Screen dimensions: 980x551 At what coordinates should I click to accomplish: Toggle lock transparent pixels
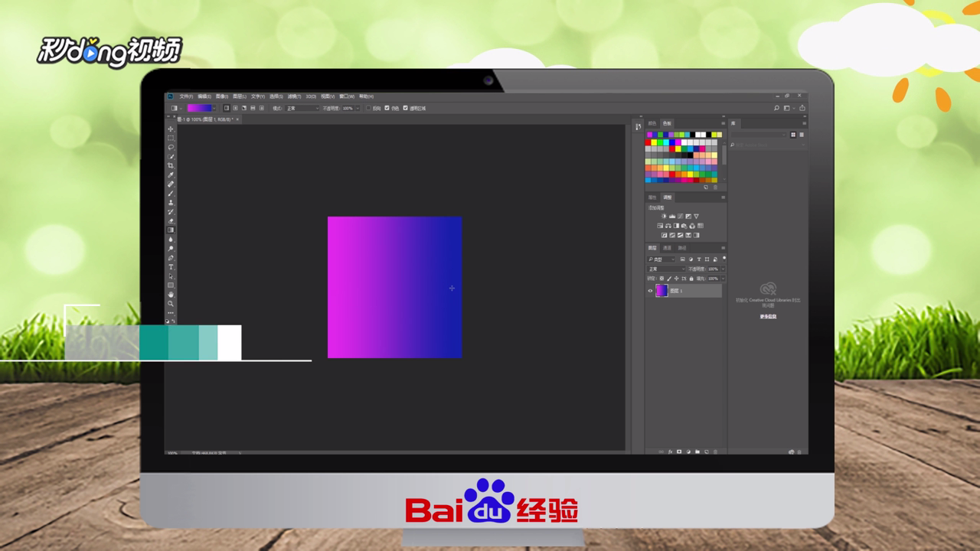point(661,279)
